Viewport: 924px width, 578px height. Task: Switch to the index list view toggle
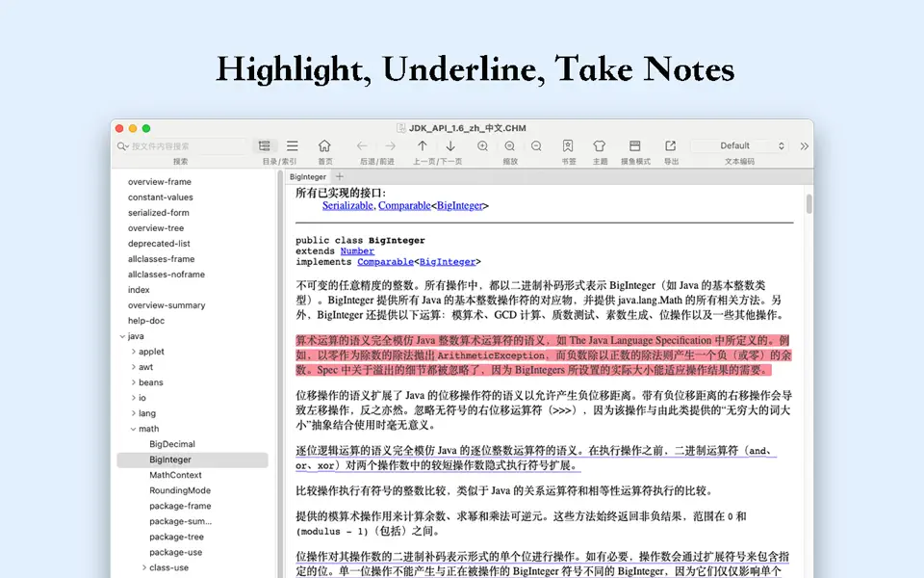tap(291, 144)
